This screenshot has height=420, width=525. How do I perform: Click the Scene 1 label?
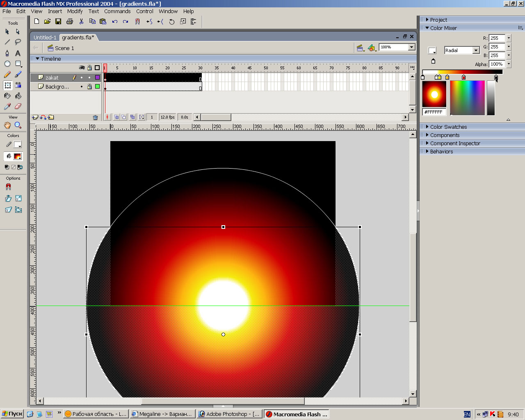click(x=64, y=48)
